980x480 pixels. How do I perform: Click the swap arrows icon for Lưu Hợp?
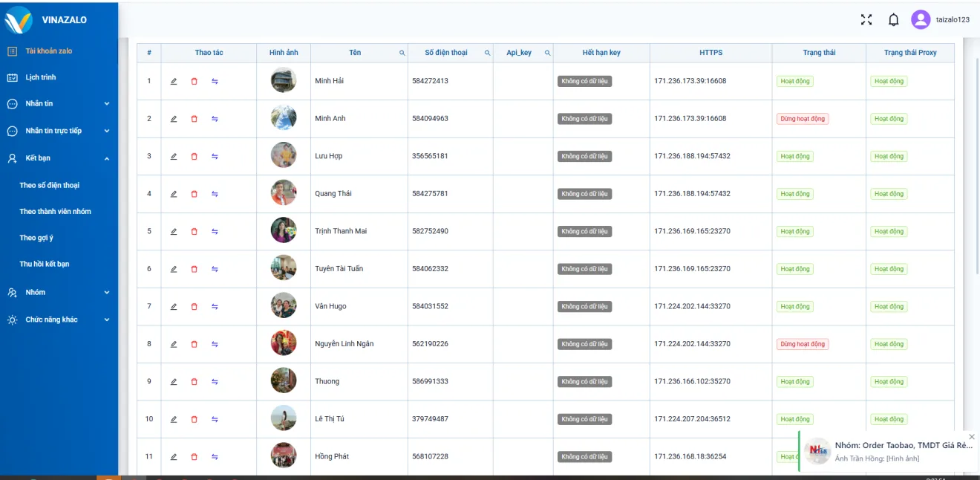[x=215, y=157]
